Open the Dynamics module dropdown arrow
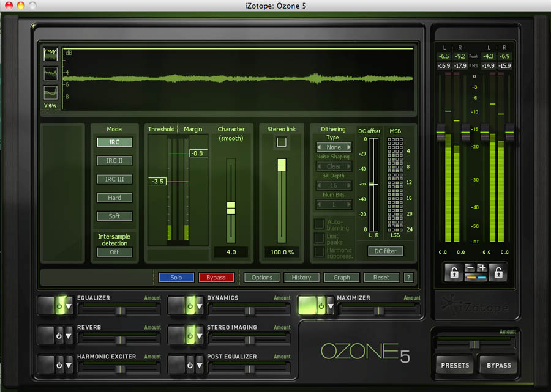 [199, 306]
